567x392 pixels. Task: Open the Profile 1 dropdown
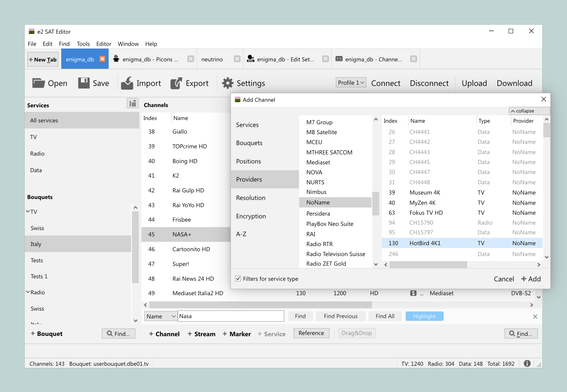[351, 83]
